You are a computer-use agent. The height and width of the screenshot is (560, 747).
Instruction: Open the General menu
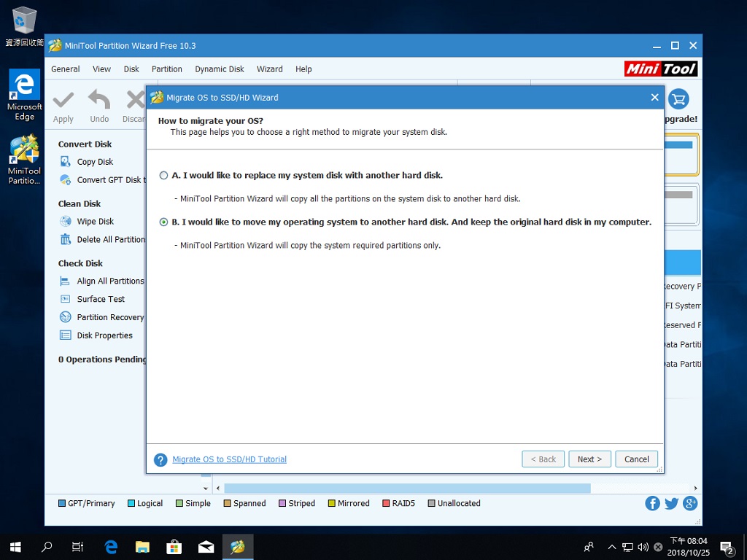click(x=65, y=69)
